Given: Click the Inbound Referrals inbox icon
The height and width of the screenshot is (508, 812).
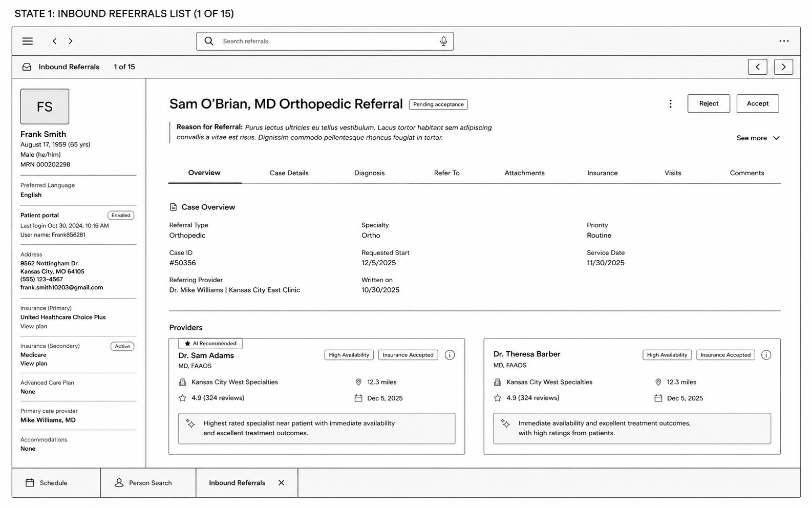Looking at the screenshot, I should pos(27,67).
